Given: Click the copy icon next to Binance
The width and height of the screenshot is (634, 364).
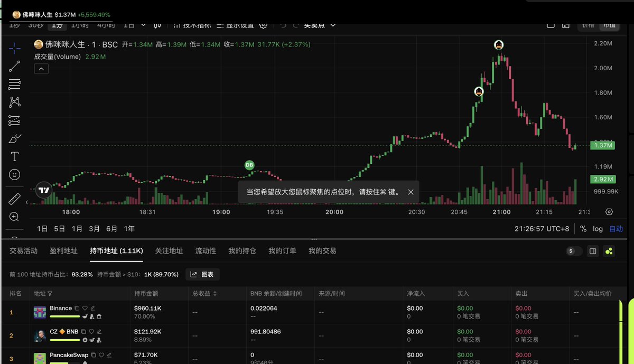Looking at the screenshot, I should (x=77, y=308).
